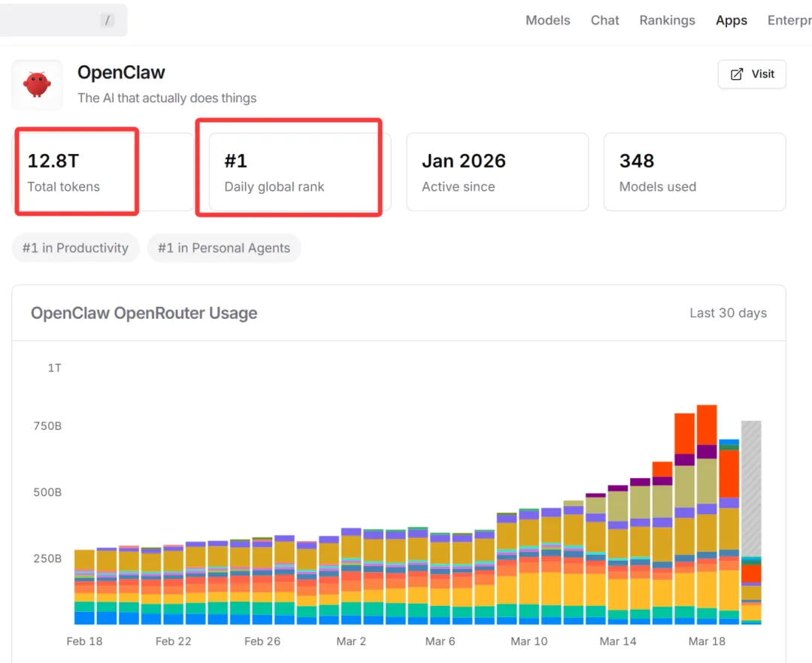Click the 'Total tokens' label

coord(64,187)
